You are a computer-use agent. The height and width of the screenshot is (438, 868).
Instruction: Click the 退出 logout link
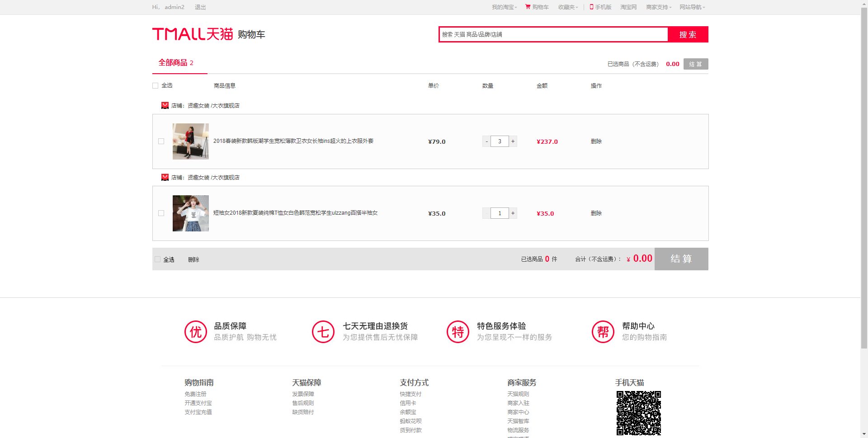point(200,7)
